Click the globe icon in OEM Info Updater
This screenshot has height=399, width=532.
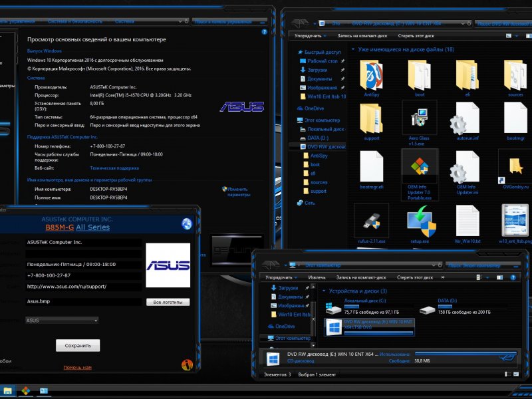(x=187, y=223)
